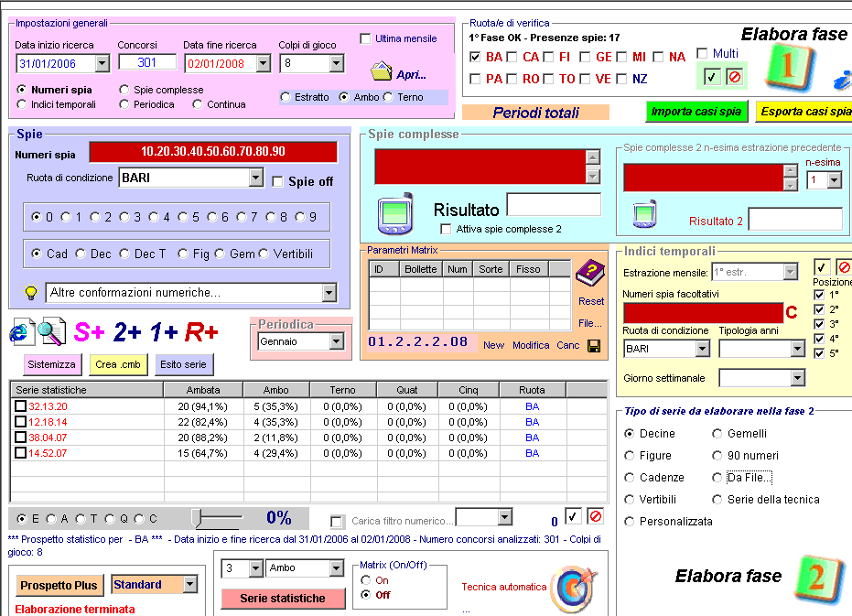The height and width of the screenshot is (616, 852).
Task: Click the pink Serie statistiche button
Action: tap(283, 598)
